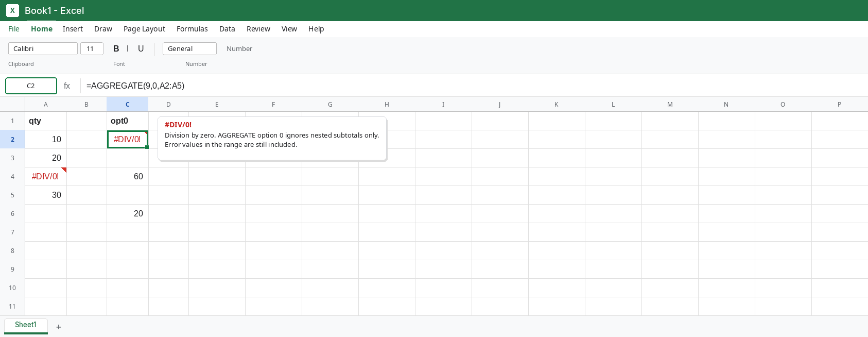This screenshot has width=868, height=337.
Task: Click the Font group label
Action: pos(119,64)
